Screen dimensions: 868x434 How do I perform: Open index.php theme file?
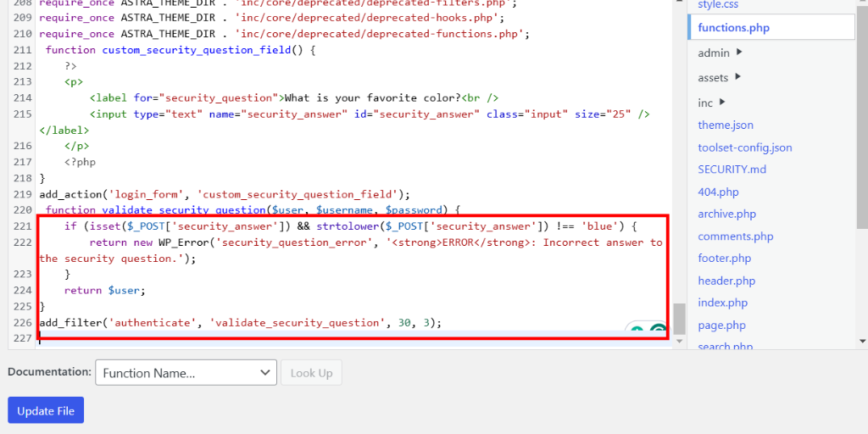[722, 303]
